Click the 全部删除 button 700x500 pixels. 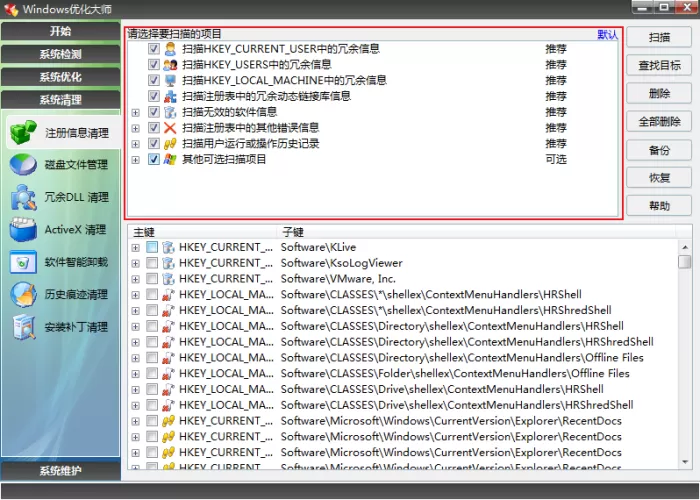(x=659, y=121)
